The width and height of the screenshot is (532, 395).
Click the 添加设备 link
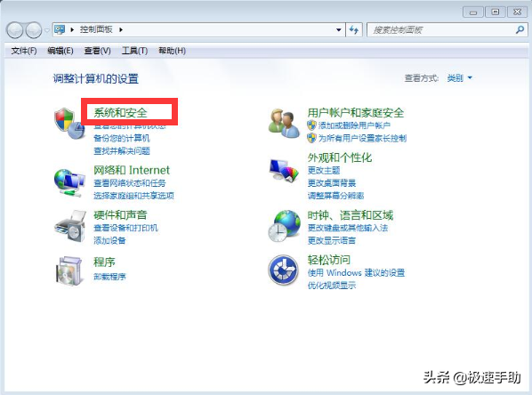[x=109, y=240]
